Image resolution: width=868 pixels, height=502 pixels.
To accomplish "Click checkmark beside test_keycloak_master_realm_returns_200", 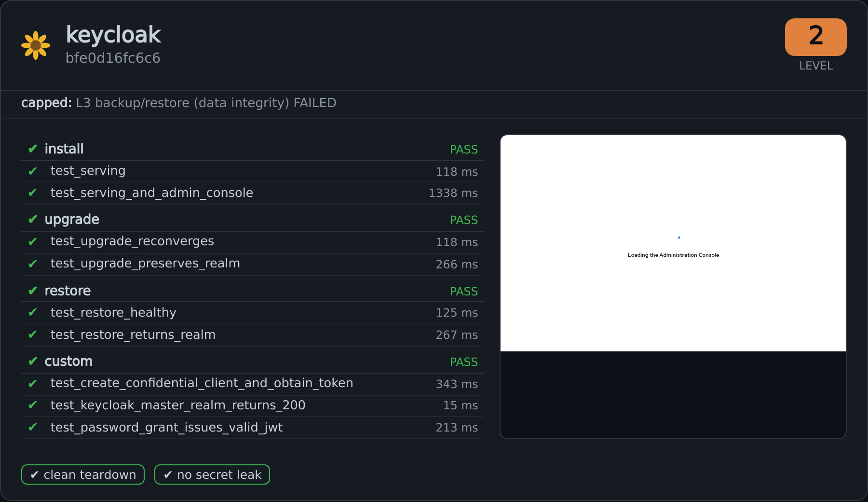I will (x=33, y=405).
